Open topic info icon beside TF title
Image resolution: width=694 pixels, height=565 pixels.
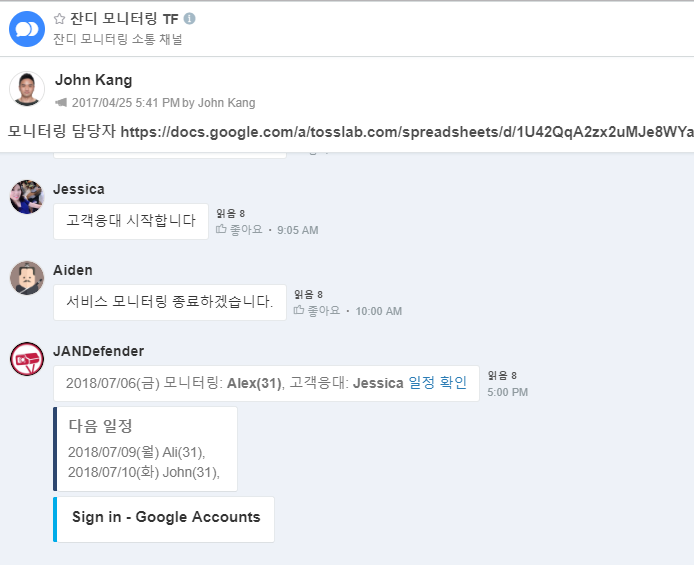(190, 19)
